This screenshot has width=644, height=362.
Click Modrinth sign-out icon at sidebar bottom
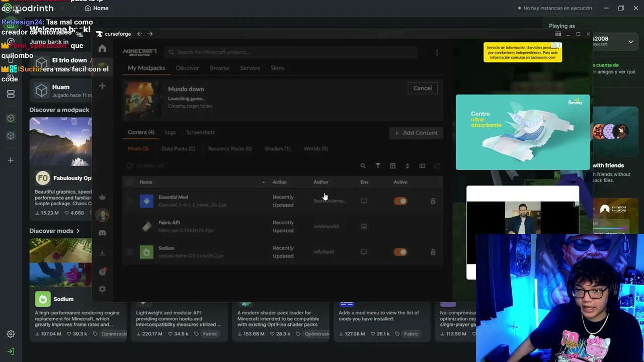tap(11, 351)
